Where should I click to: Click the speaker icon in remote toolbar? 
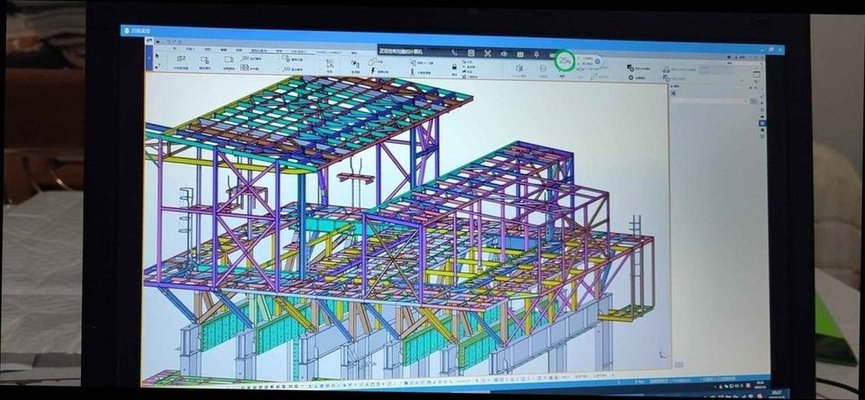[x=503, y=53]
